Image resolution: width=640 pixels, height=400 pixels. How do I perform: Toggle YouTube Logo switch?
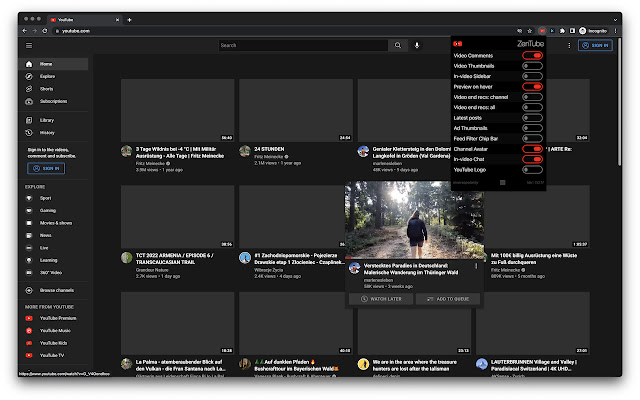coord(532,170)
